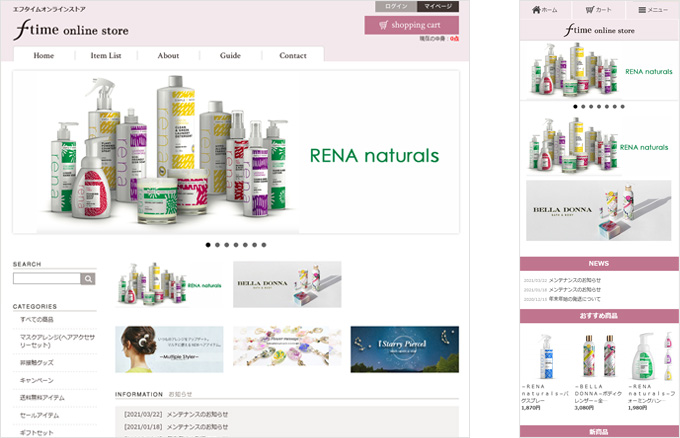Screen dimensions: 680x438
Task: Tap the second mobile RENA naturals banner
Action: [x=599, y=147]
